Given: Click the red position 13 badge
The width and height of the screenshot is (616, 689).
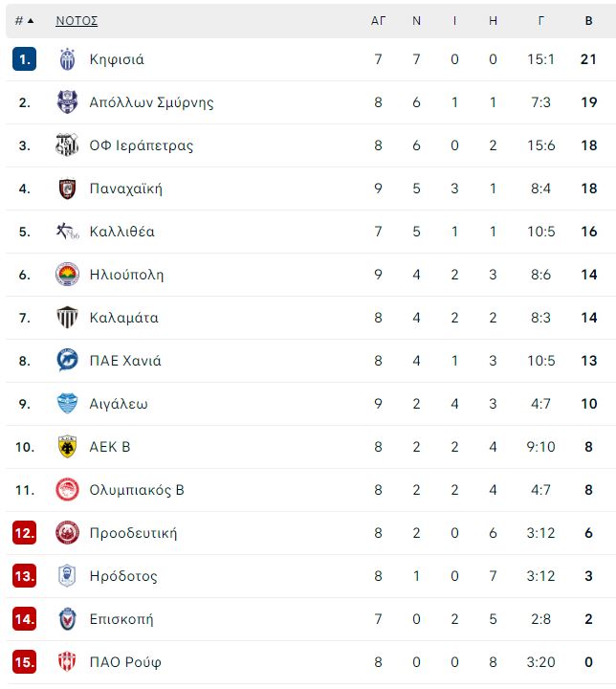Looking at the screenshot, I should pyautogui.click(x=24, y=576).
